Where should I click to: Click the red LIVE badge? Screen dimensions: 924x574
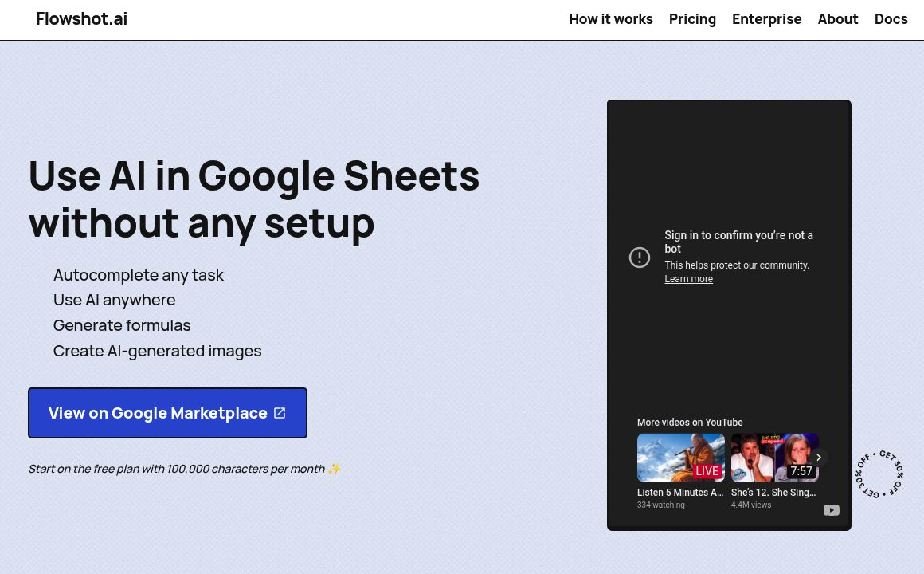click(707, 471)
